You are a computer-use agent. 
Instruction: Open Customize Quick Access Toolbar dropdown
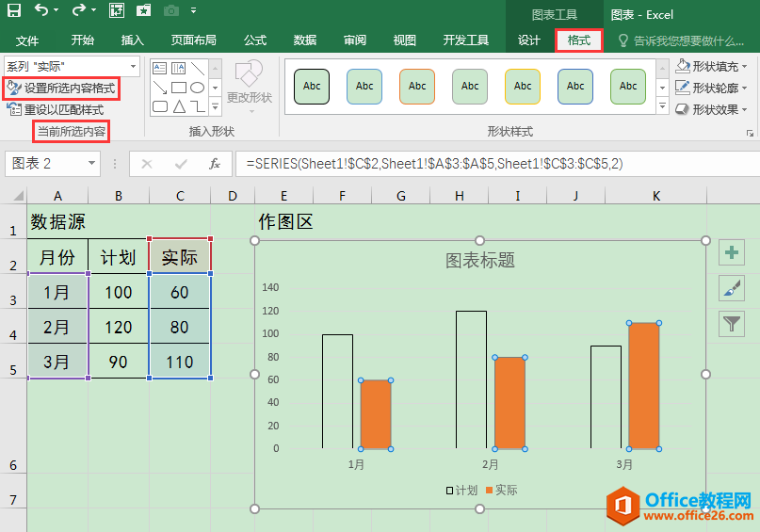193,10
